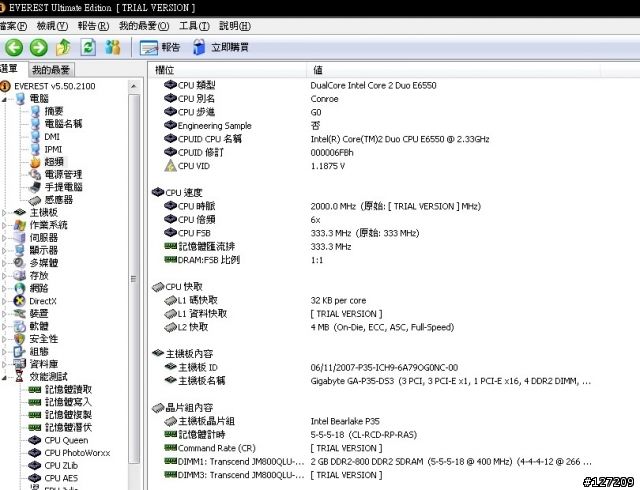Open the 工具(T) menu

click(x=194, y=26)
